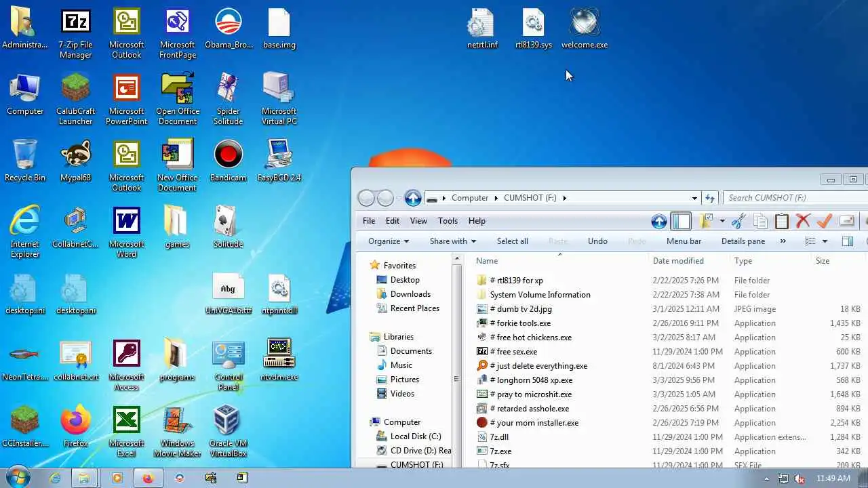Select the Windows Movie Maker desktop icon
868x488 pixels.
click(177, 432)
